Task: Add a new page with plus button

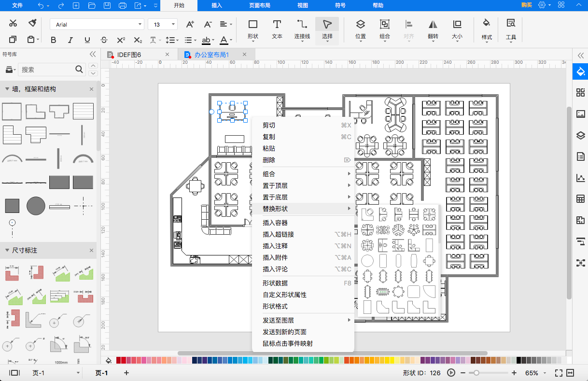Action: click(x=126, y=373)
